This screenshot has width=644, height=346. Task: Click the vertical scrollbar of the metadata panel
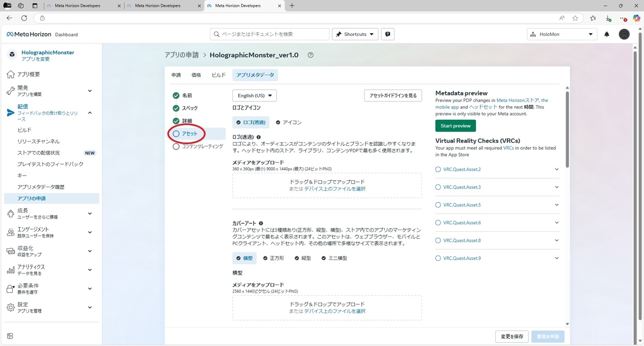(x=567, y=129)
